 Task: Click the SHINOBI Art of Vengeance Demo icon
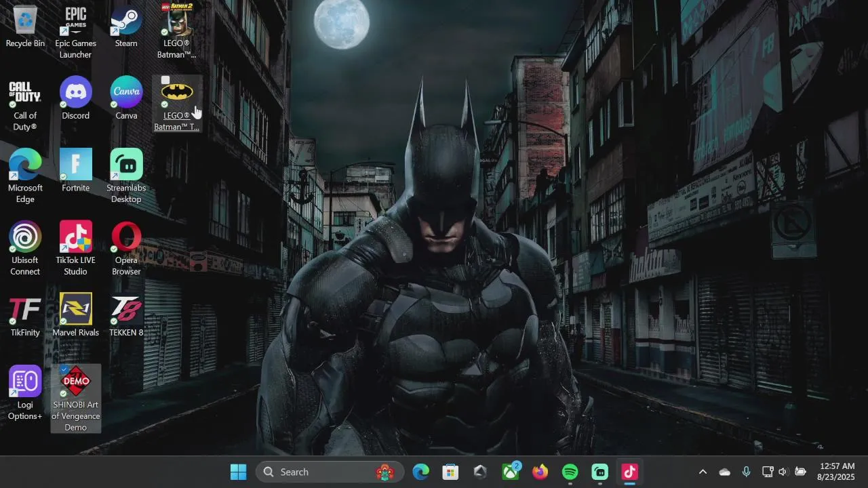pos(76,399)
